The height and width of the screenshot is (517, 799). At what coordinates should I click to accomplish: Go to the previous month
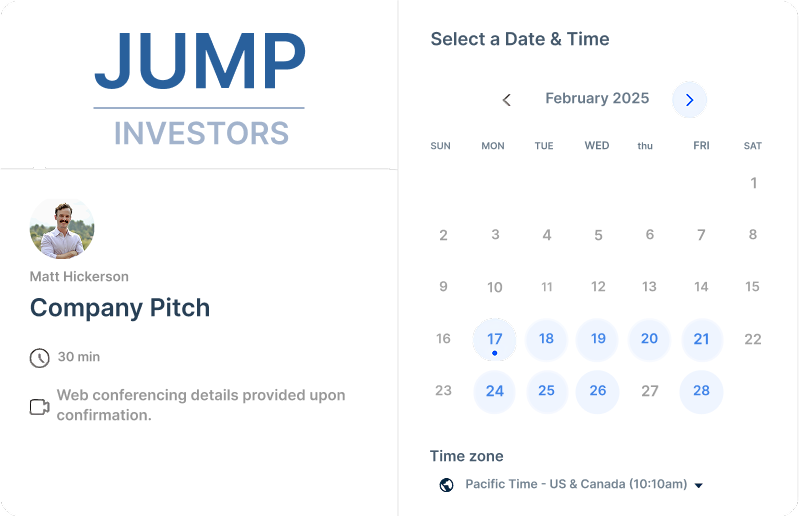[507, 100]
